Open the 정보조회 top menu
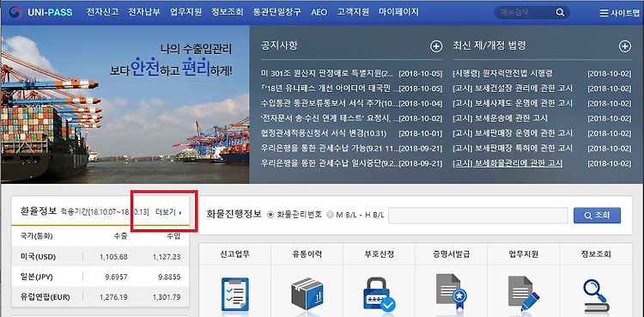Viewport: 644px width, 317px height. [x=228, y=12]
